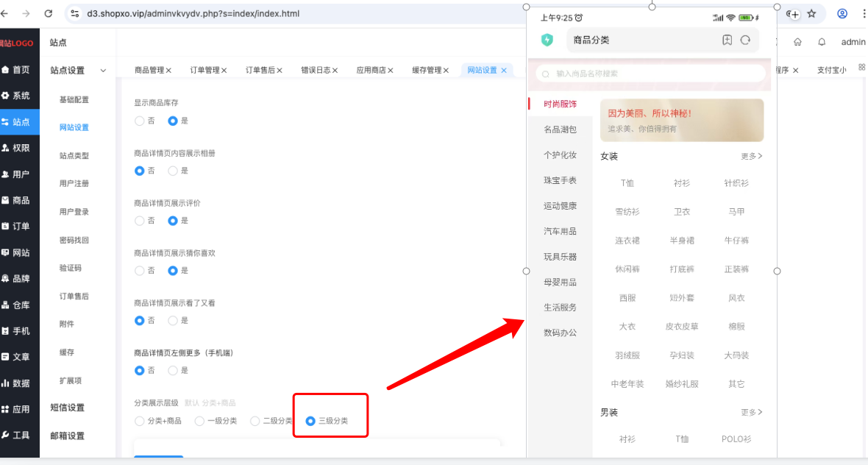868x465 pixels.
Task: Close the 错误日志 tab
Action: pos(335,71)
